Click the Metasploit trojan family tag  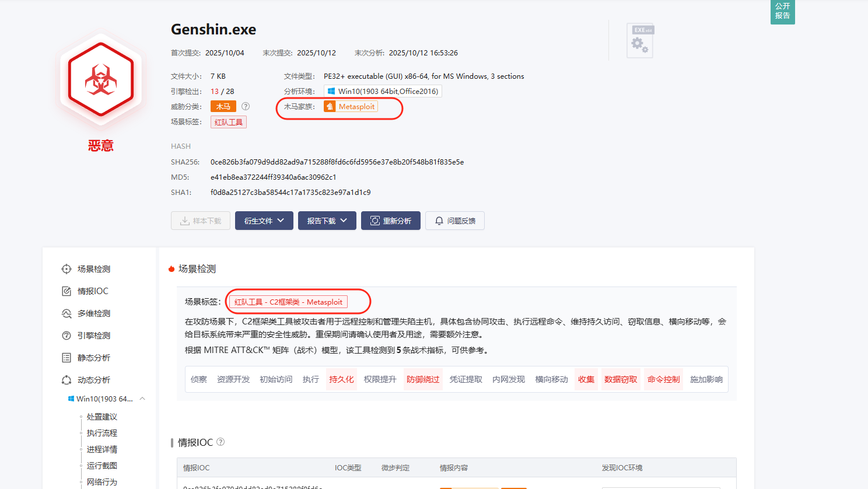(x=351, y=106)
